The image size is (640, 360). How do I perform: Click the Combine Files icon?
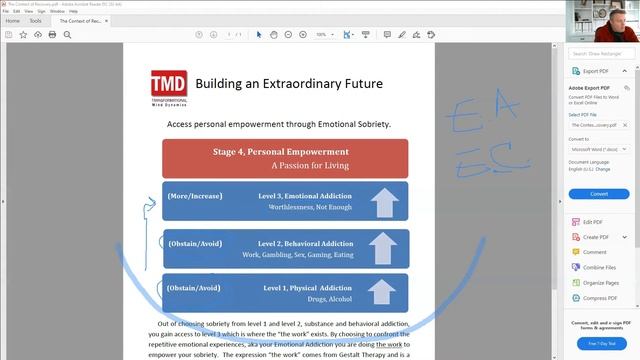(576, 267)
